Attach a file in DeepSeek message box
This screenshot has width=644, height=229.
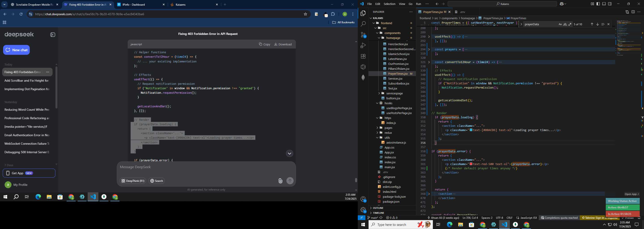pos(280,181)
